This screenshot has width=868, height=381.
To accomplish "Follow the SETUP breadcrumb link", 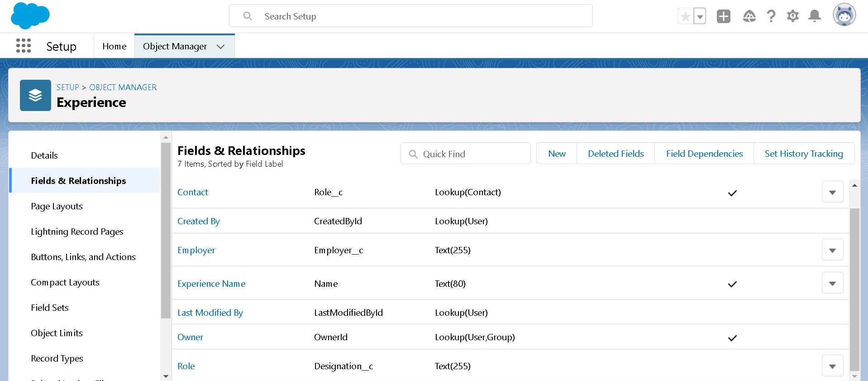I will [68, 87].
